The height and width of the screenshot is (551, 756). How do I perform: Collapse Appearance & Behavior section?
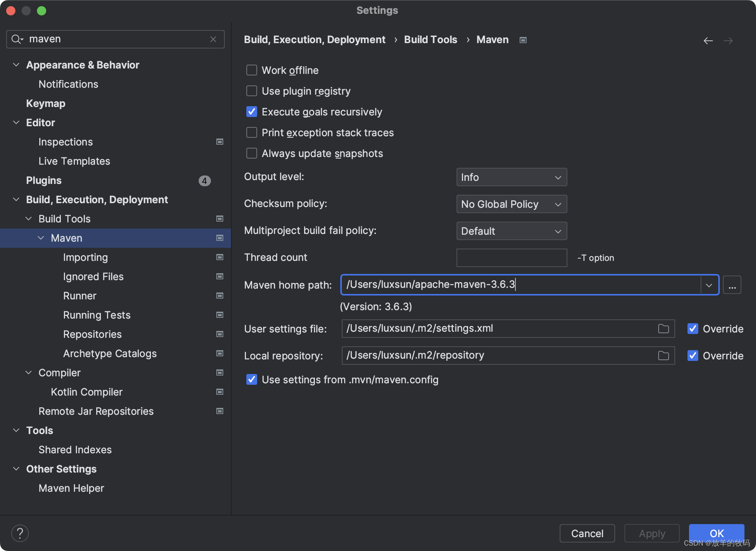coord(16,65)
